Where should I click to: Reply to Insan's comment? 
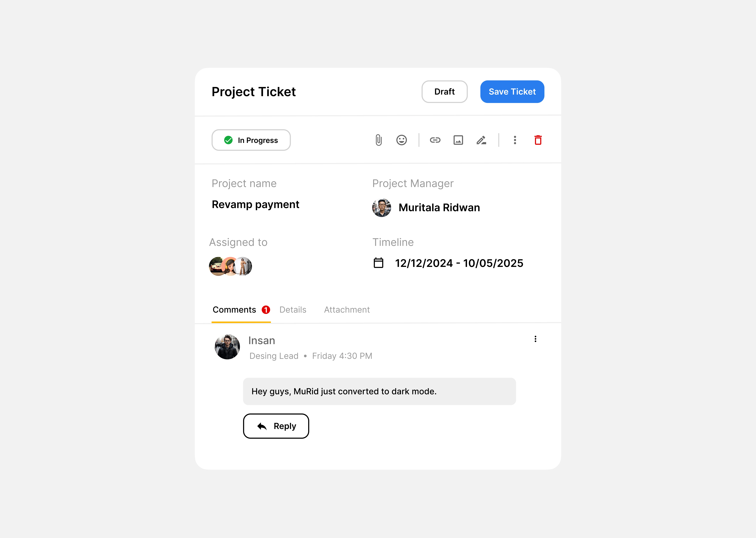click(x=276, y=426)
